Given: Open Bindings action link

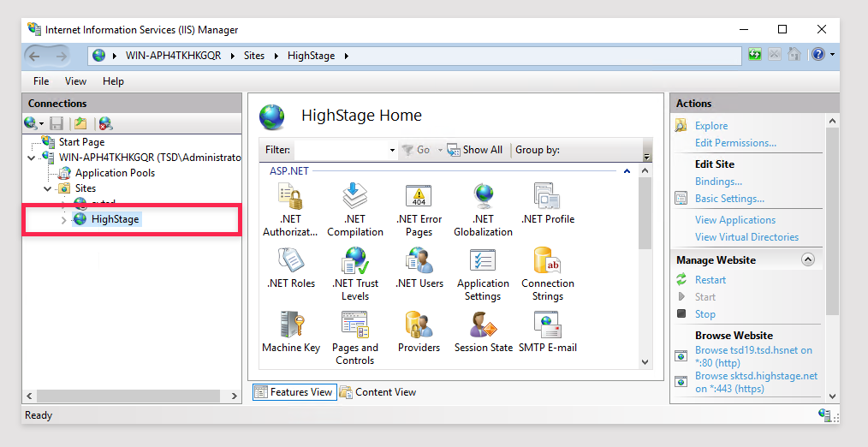Looking at the screenshot, I should pos(718,182).
